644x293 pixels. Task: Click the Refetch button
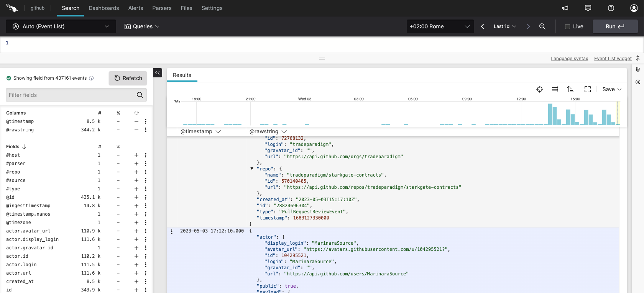tap(128, 78)
